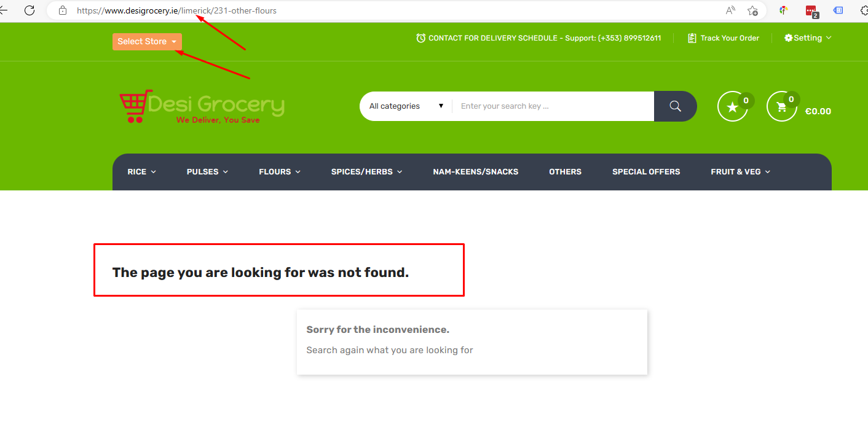
Task: Open the SPICES/HERBS menu
Action: coord(366,172)
